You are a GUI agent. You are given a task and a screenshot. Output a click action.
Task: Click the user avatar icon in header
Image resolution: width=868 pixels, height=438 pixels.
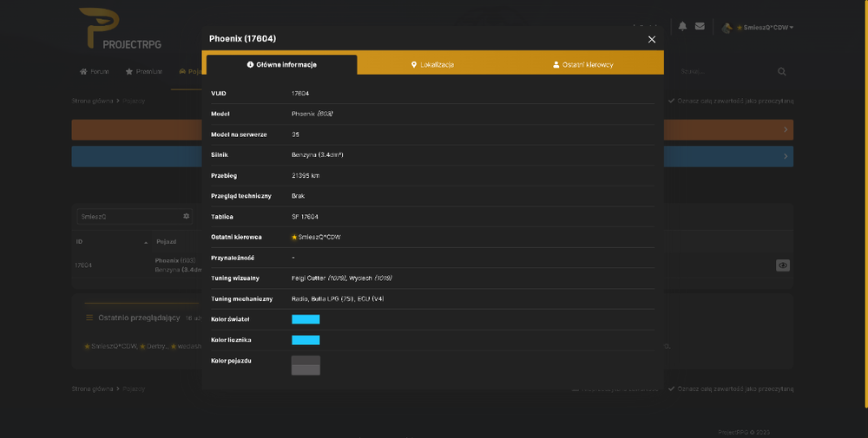(727, 27)
